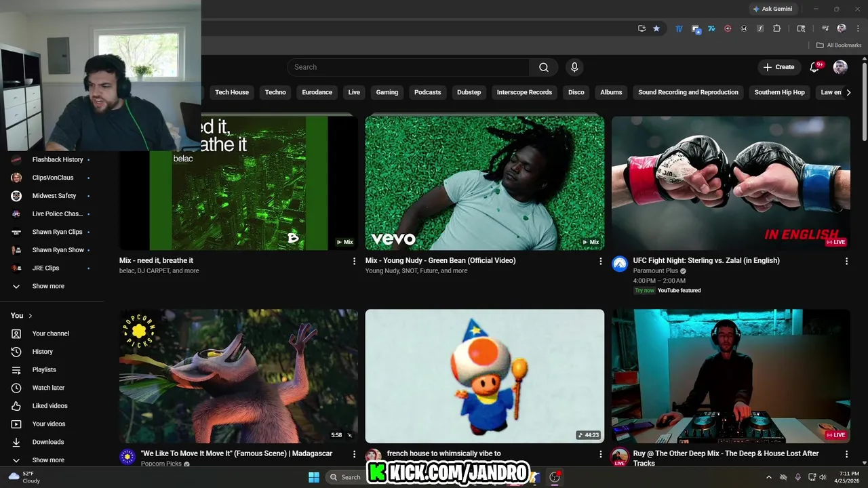
Task: Open options for Young Nudy Green Bean mix
Action: coord(600,261)
